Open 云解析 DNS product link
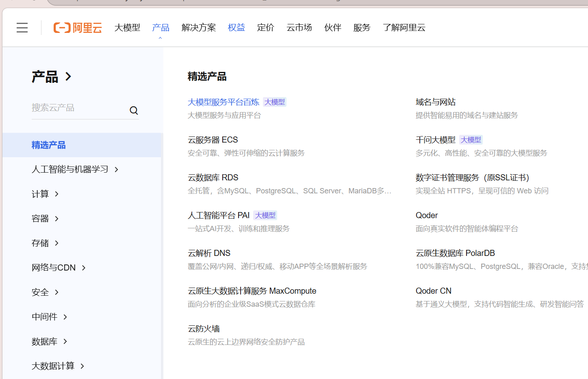Viewport: 588px width, 379px height. coord(209,253)
